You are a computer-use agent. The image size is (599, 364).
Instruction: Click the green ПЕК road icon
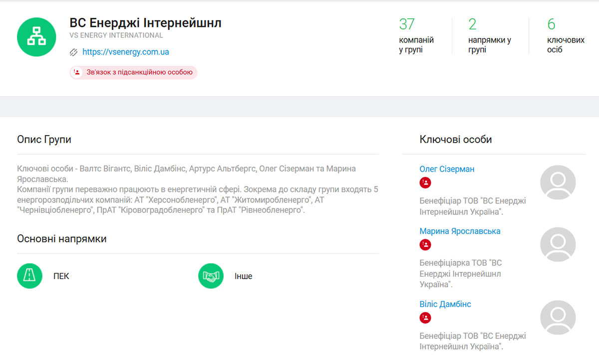pyautogui.click(x=29, y=276)
